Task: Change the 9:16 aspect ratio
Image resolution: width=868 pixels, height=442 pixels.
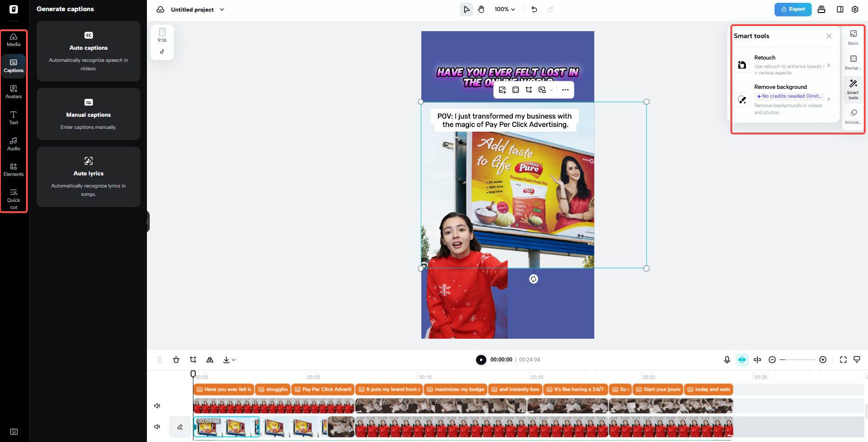Action: (162, 35)
